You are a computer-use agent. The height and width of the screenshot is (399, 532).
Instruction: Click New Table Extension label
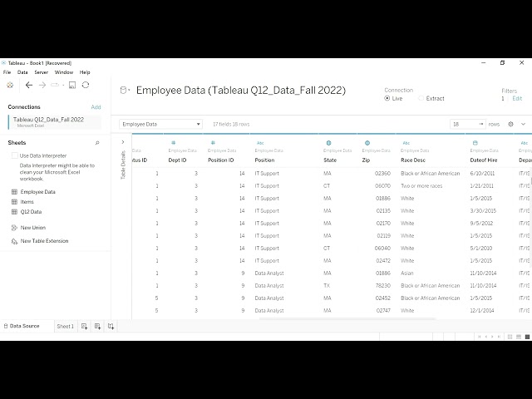(x=44, y=241)
